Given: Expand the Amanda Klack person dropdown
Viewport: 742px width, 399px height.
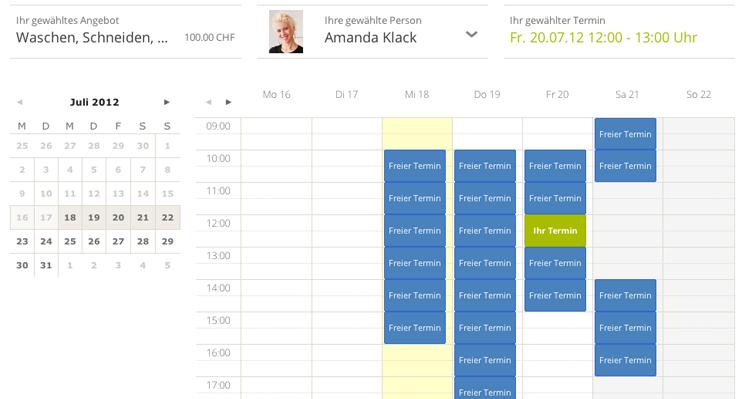Looking at the screenshot, I should click(x=471, y=35).
